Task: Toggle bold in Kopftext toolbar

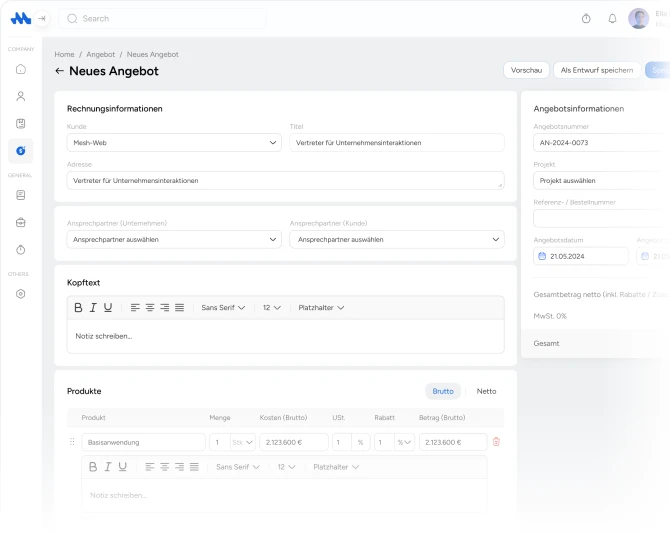Action: (79, 308)
